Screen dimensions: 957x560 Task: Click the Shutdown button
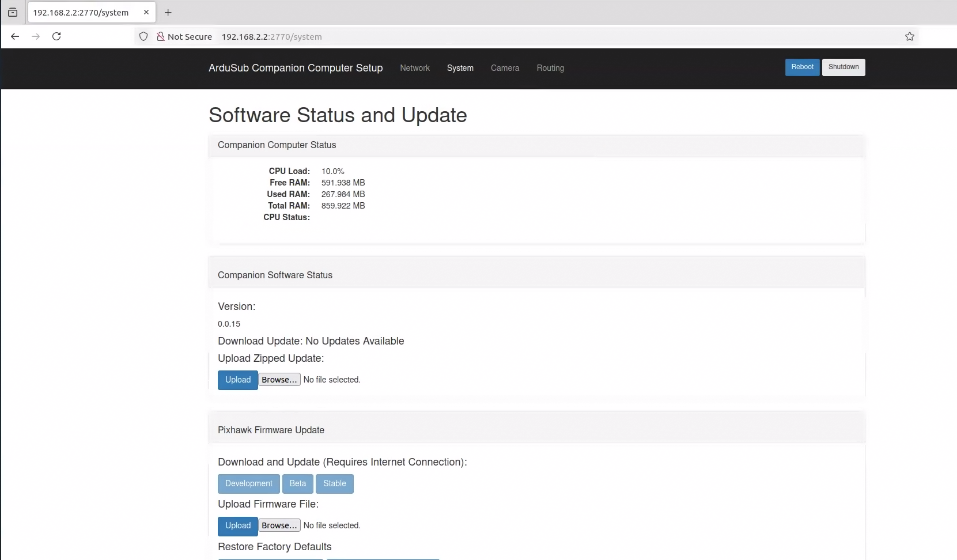pos(843,67)
